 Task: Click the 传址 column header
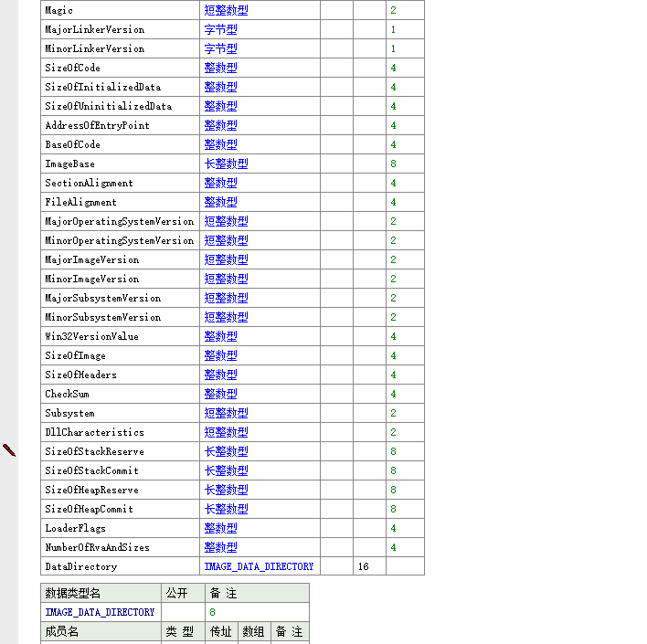[221, 631]
